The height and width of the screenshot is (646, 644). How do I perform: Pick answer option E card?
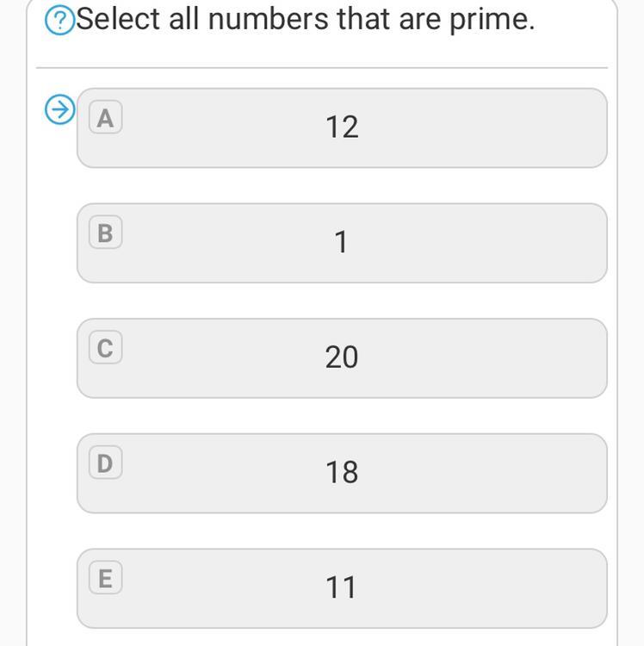click(x=430, y=588)
